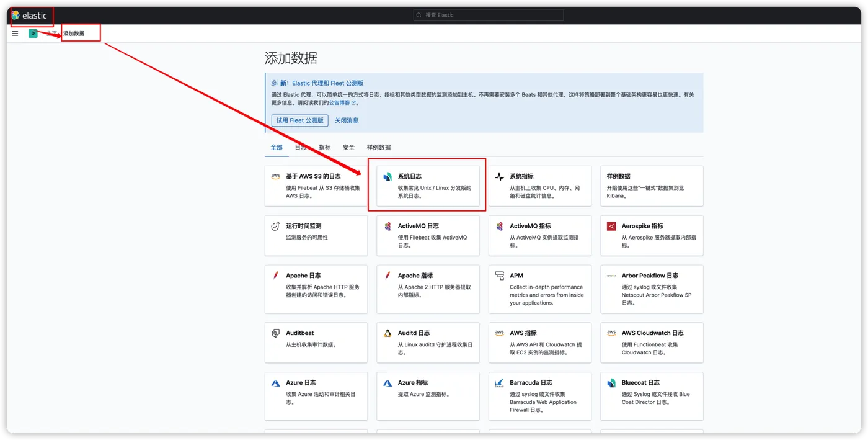Click the 系统日志 title text

(x=410, y=176)
